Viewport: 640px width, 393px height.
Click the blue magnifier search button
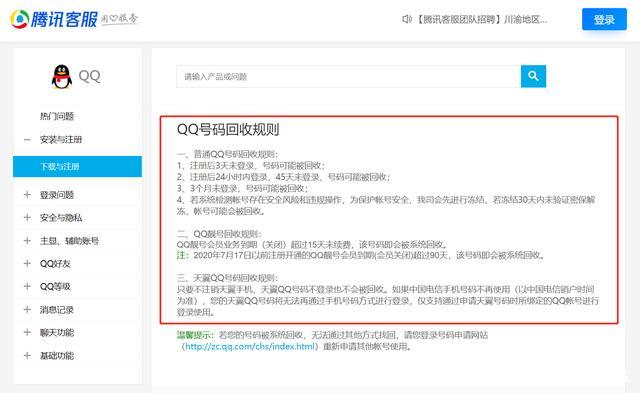(533, 76)
